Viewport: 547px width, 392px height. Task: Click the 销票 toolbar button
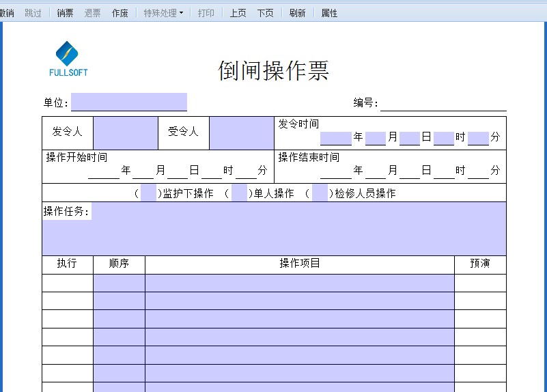pyautogui.click(x=65, y=13)
